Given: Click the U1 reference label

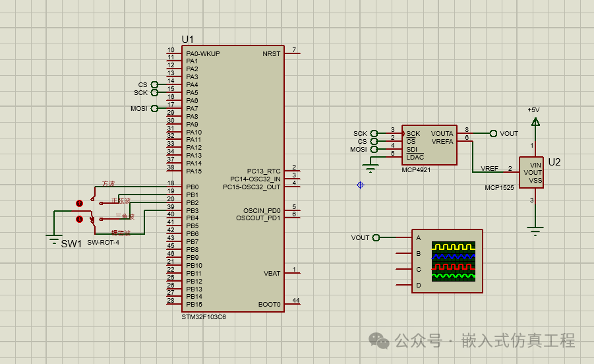Looking at the screenshot, I should coord(187,39).
